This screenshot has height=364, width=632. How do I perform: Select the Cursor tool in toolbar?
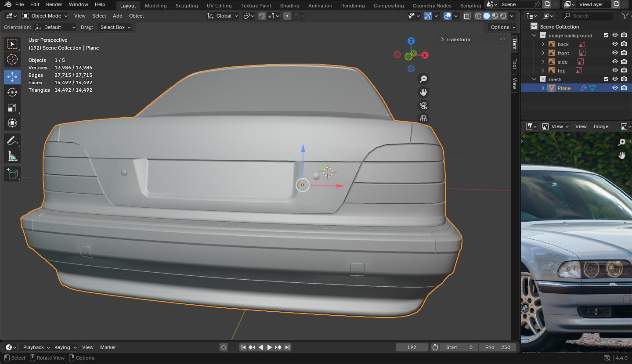(x=12, y=59)
